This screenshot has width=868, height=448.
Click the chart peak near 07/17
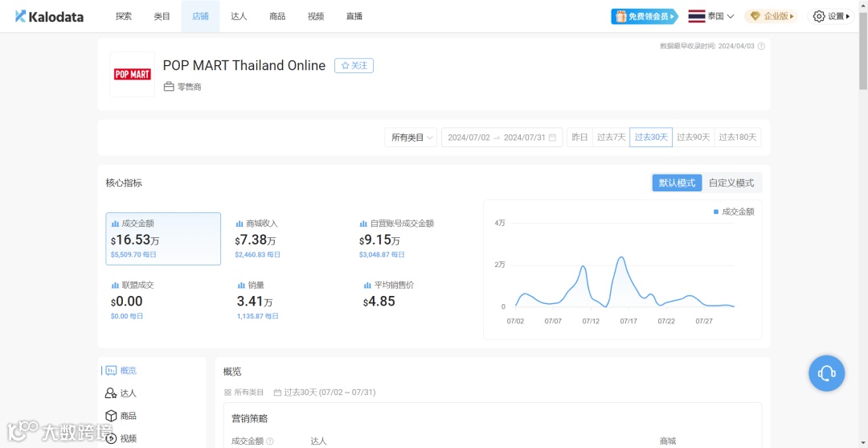click(x=621, y=258)
